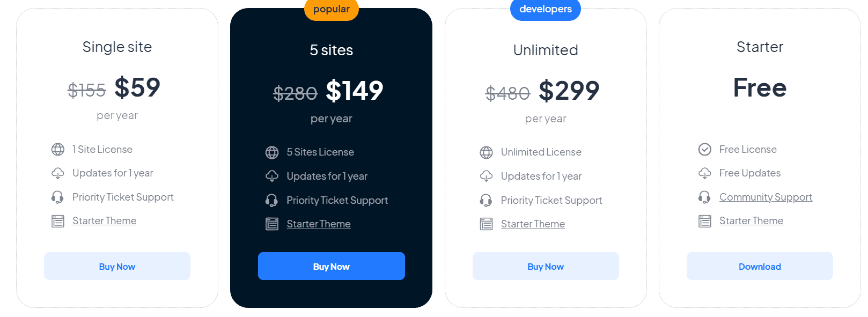Click Buy Now for the Single site plan
This screenshot has width=868, height=317.
point(117,266)
